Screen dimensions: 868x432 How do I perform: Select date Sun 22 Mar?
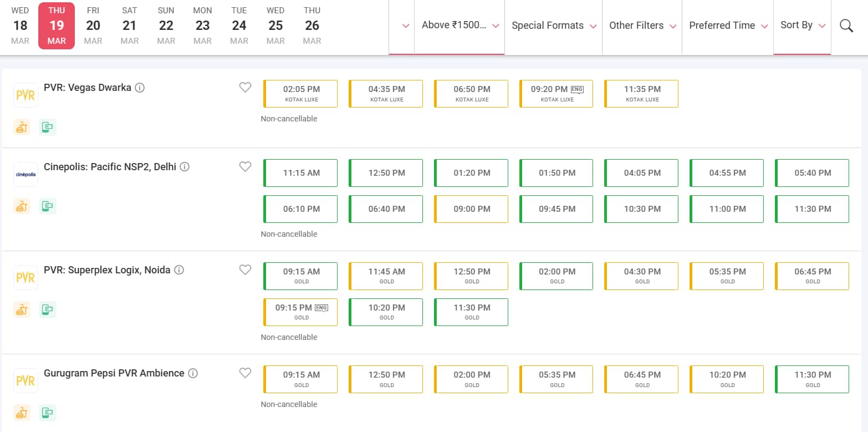(166, 26)
